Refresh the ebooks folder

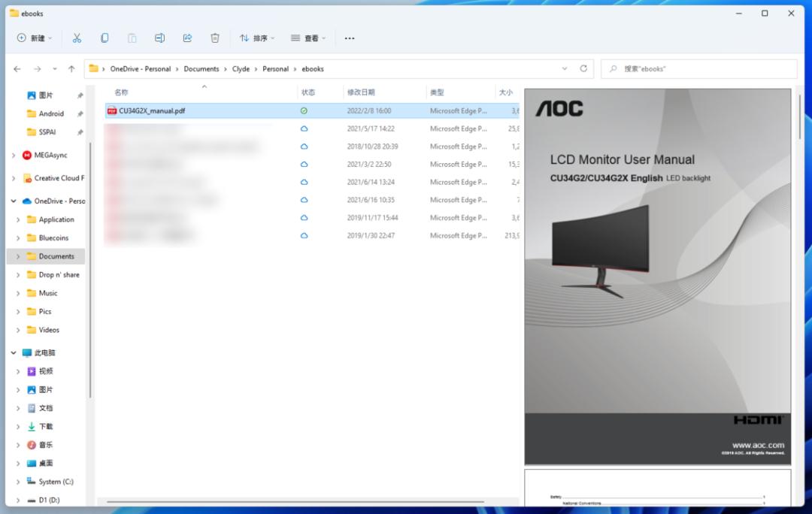[x=583, y=68]
